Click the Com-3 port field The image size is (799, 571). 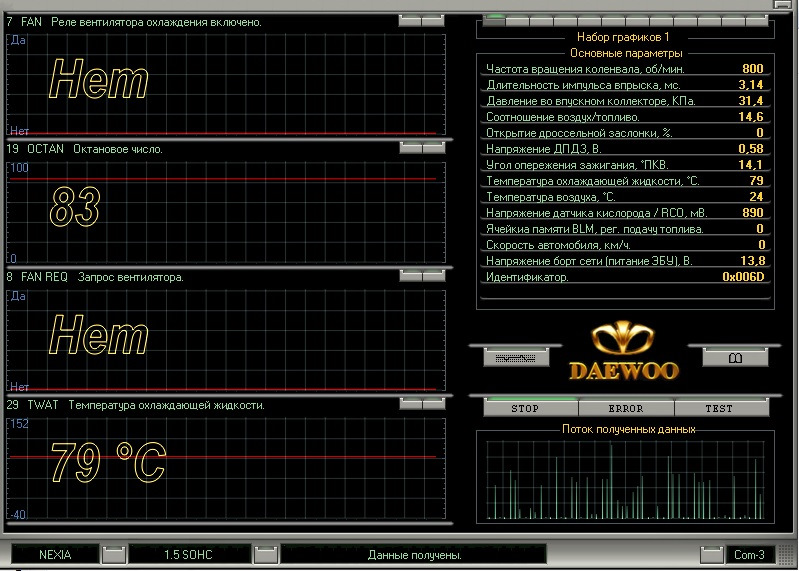pos(749,555)
